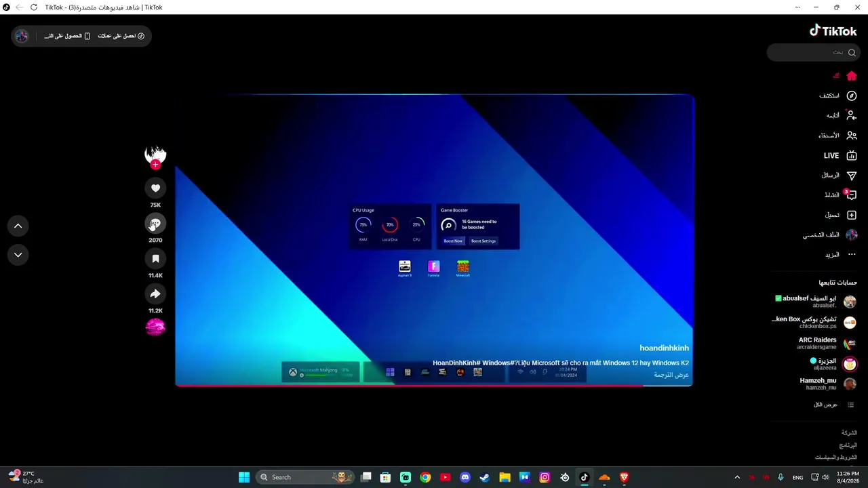Screen dimensions: 868x488
Task: Click Show translation (عرض الترجمة)
Action: [671, 375]
